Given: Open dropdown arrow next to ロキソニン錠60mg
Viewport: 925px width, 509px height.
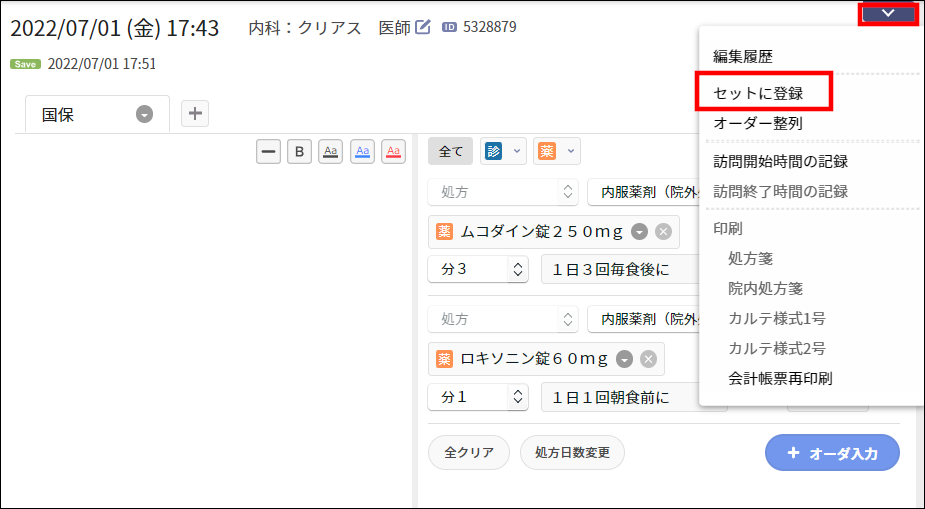Looking at the screenshot, I should (625, 359).
